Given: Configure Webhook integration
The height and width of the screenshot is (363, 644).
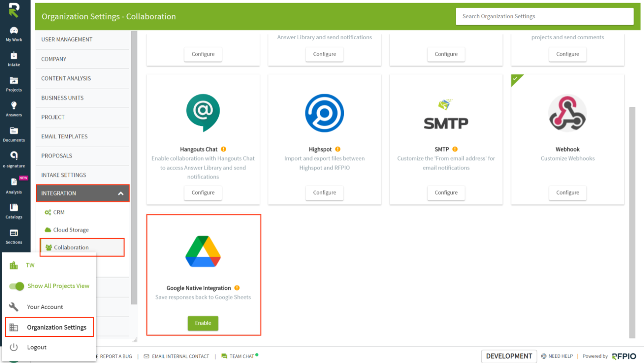Looking at the screenshot, I should (567, 192).
